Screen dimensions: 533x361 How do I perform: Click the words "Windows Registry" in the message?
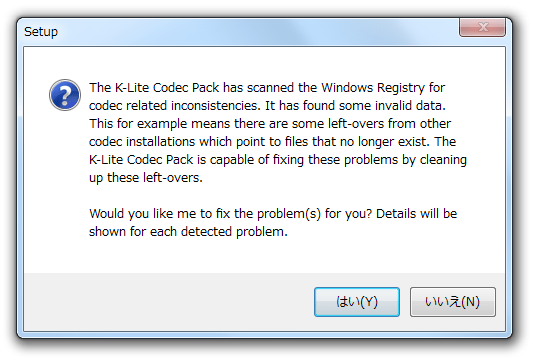pyautogui.click(x=373, y=88)
